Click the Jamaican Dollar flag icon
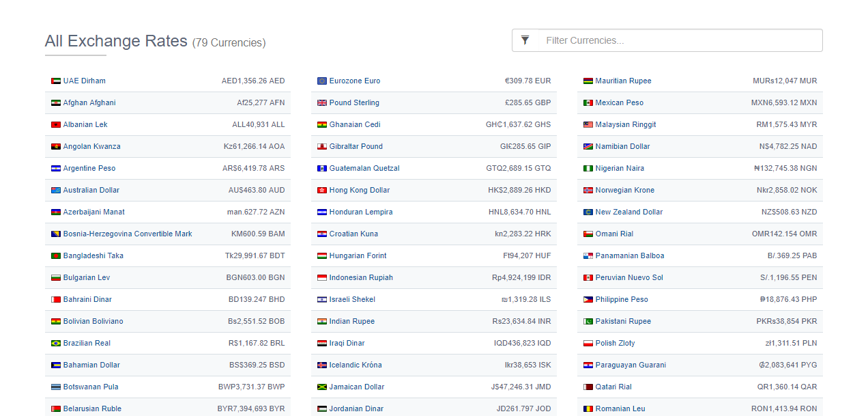Image resolution: width=868 pixels, height=416 pixels. tap(322, 387)
